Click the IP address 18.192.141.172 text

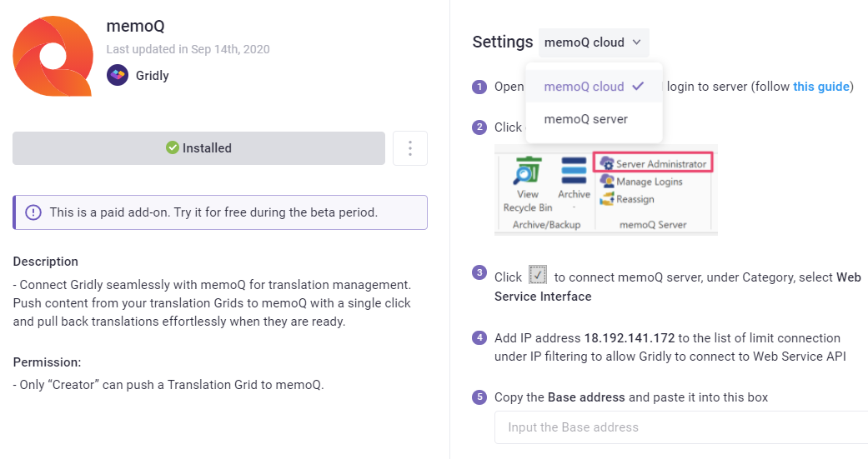pos(630,338)
